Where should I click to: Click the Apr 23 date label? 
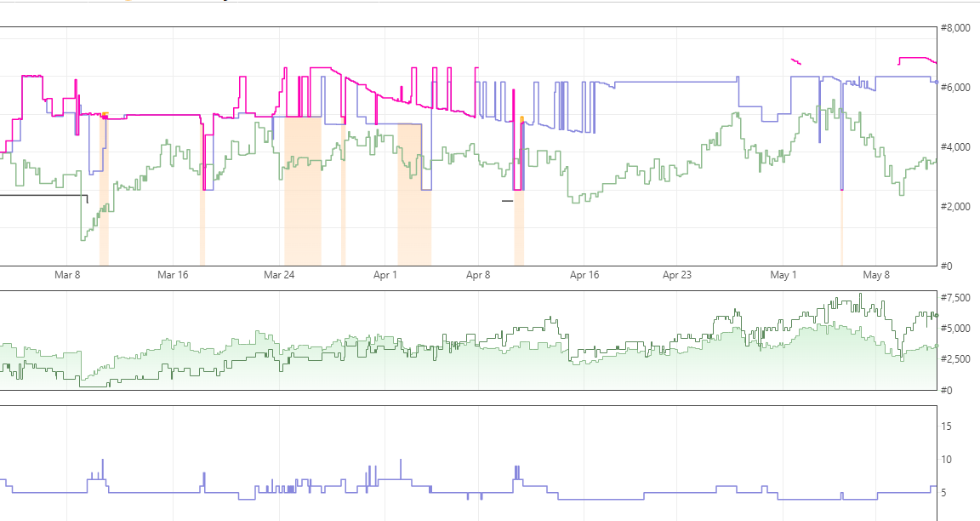(677, 275)
